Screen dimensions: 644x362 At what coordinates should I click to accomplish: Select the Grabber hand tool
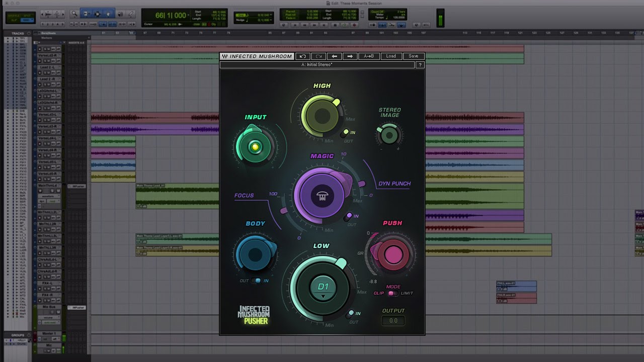pyautogui.click(x=108, y=14)
